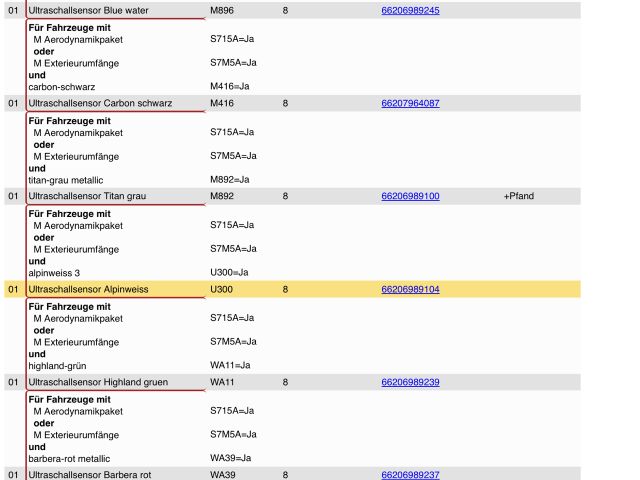Image resolution: width=640 pixels, height=480 pixels.
Task: Click the M896 color code cell
Action: pyautogui.click(x=221, y=10)
